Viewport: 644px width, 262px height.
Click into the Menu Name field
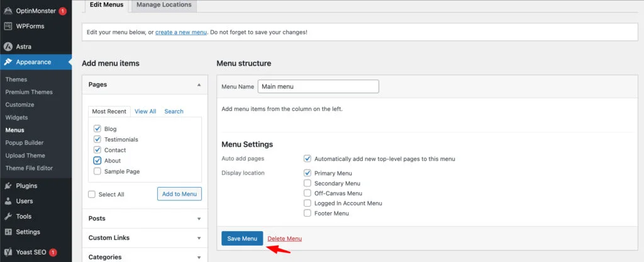318,86
